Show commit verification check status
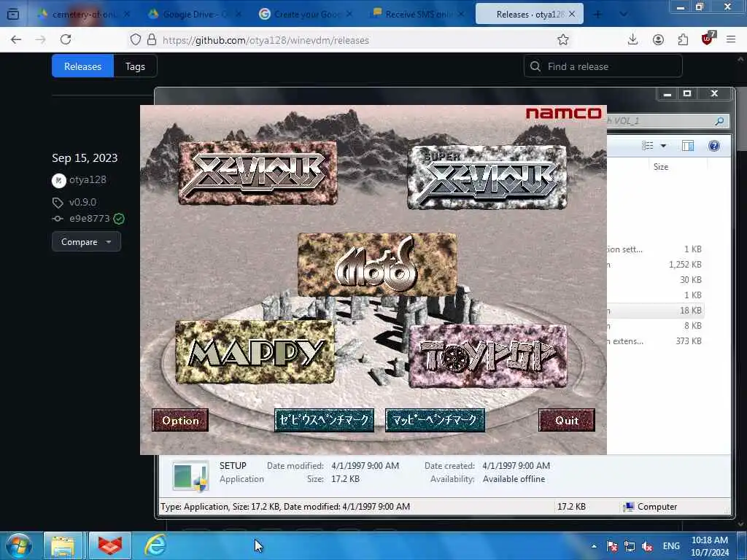This screenshot has width=747, height=560. [x=119, y=219]
